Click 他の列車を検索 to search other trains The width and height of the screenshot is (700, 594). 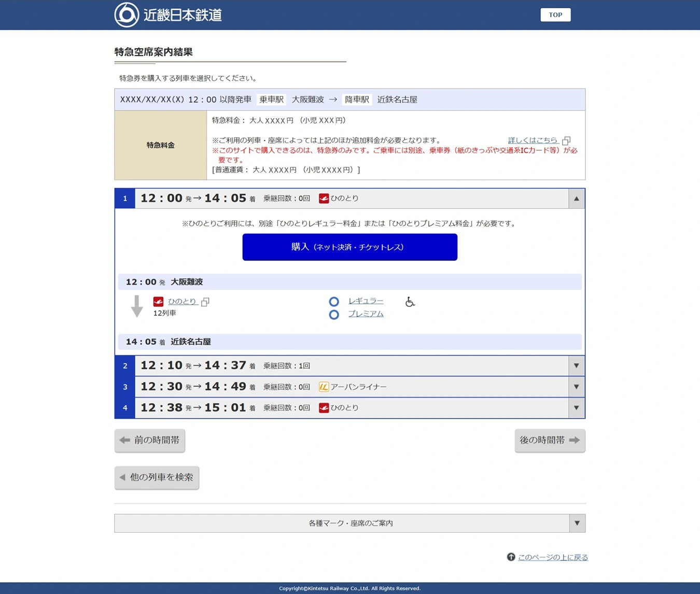[157, 477]
